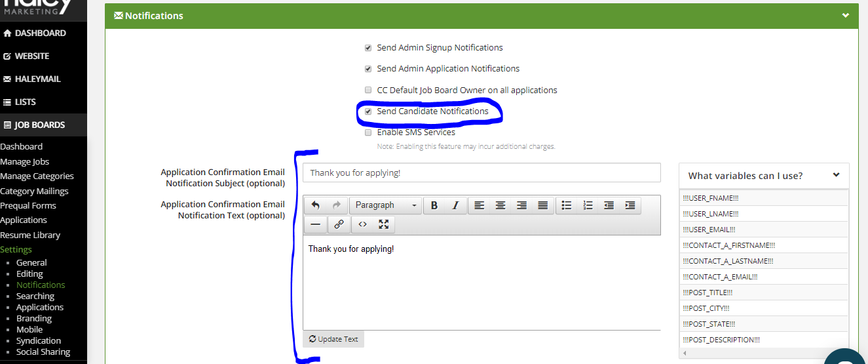
Task: Align text left in the editor
Action: [480, 205]
